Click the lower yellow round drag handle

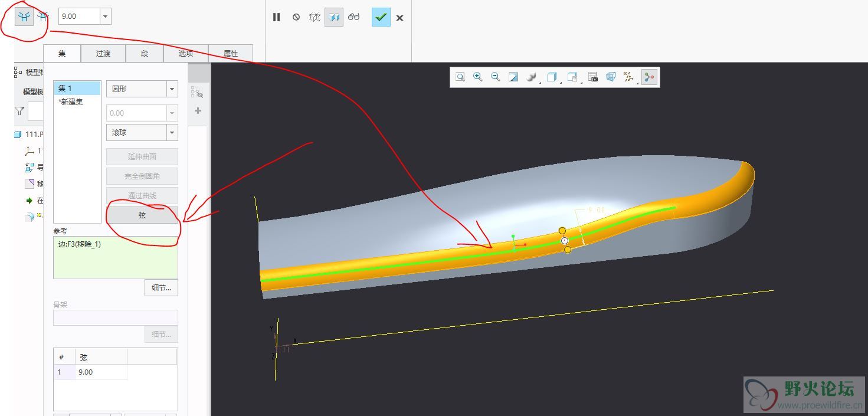coord(568,250)
